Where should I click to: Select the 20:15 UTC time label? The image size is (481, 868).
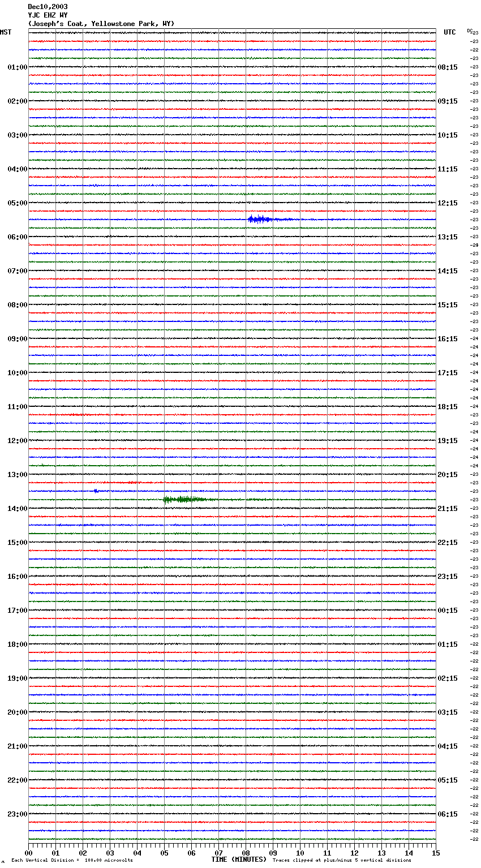pyautogui.click(x=448, y=475)
